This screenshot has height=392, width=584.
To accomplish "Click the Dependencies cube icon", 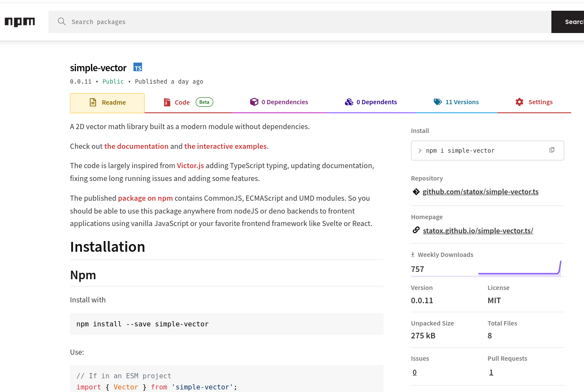I will click(x=254, y=102).
